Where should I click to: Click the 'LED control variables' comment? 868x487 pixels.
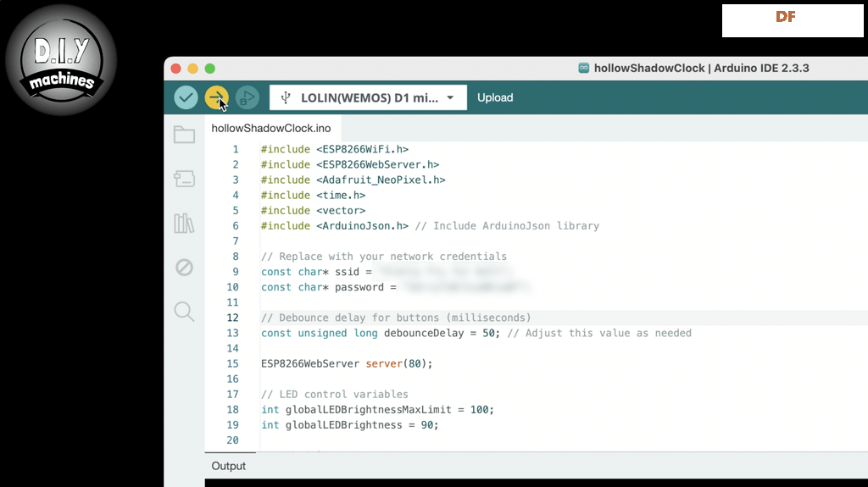pos(334,394)
